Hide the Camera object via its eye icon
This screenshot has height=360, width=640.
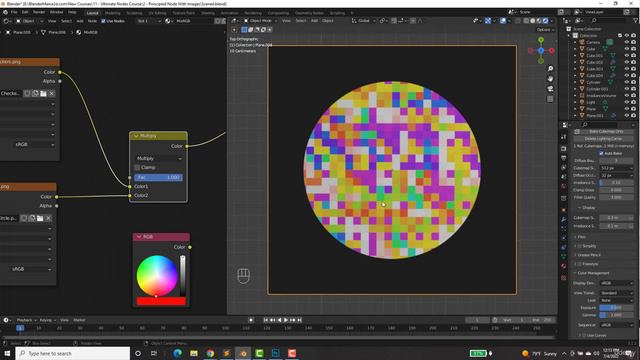coord(627,42)
